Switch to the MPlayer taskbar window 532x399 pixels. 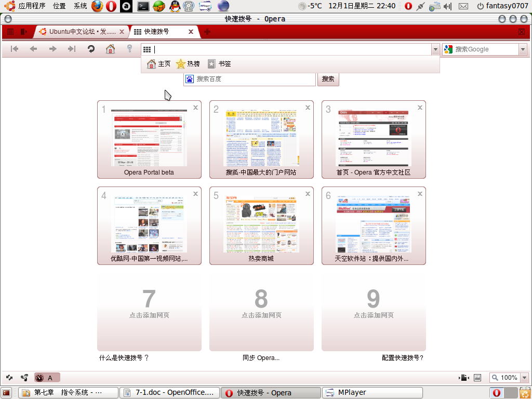[x=372, y=393]
